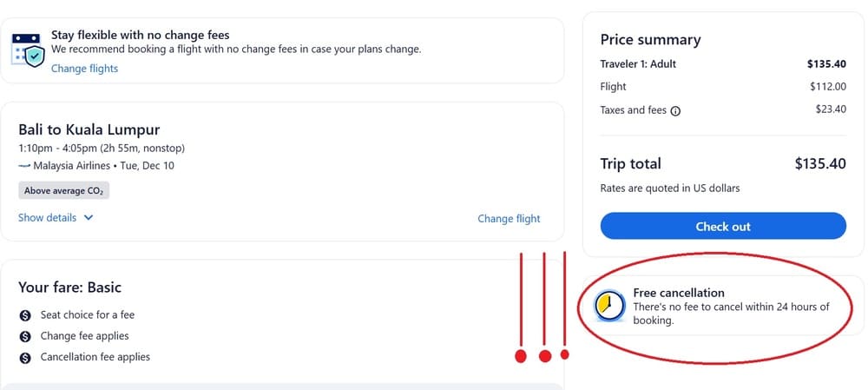Click the Free cancellation heading text

pos(679,293)
